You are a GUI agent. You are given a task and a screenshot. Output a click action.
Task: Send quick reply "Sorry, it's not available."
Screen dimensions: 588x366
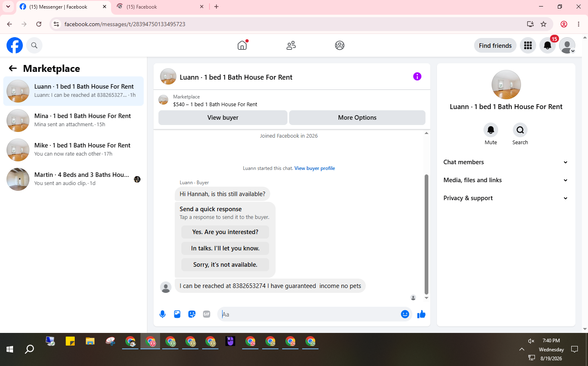pyautogui.click(x=225, y=265)
